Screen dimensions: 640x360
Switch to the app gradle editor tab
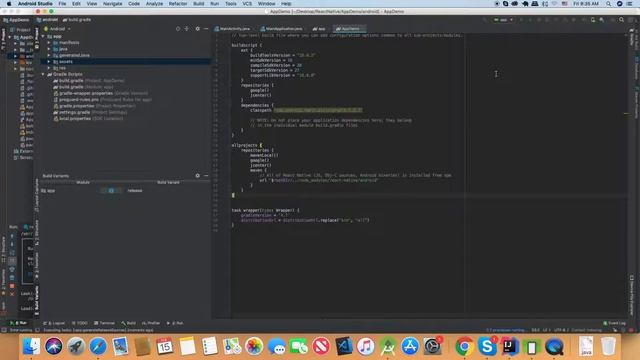coord(319,29)
